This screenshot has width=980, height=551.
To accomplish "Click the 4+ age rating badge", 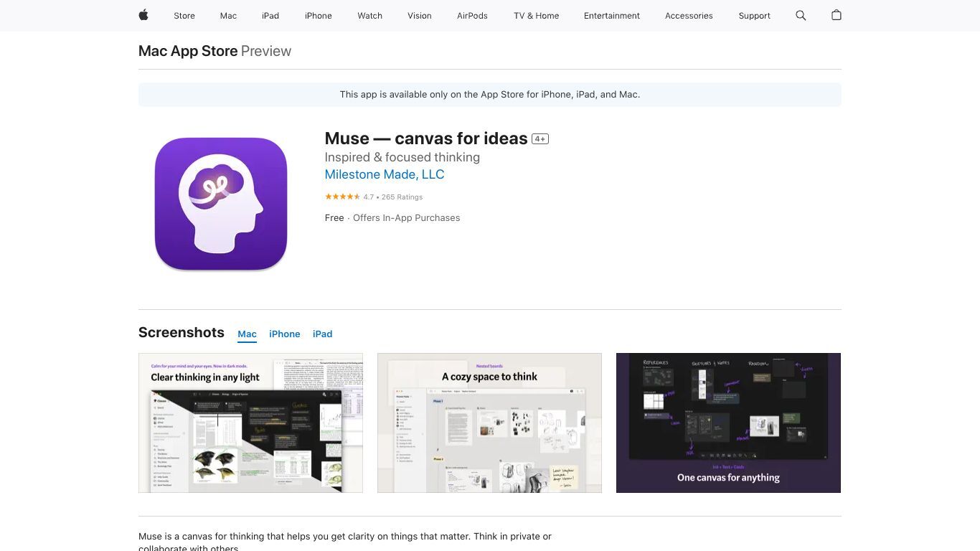I will pyautogui.click(x=540, y=138).
